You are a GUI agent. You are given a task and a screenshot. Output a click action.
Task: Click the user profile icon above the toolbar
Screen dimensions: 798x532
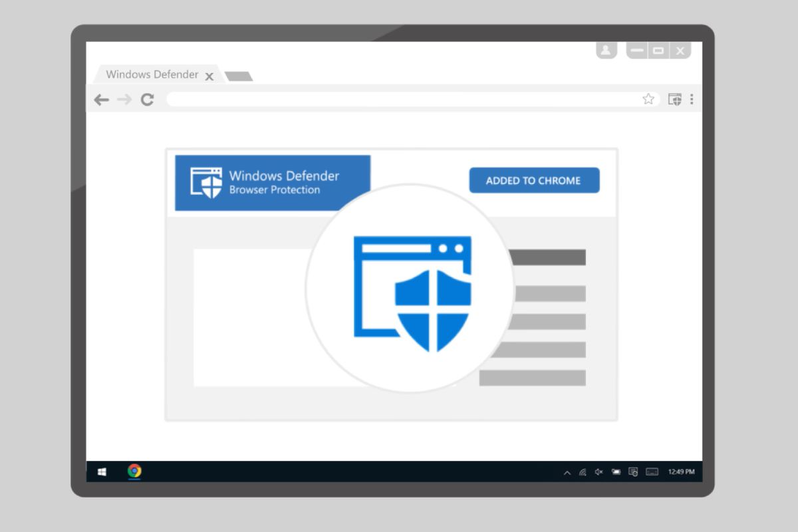[x=606, y=49]
